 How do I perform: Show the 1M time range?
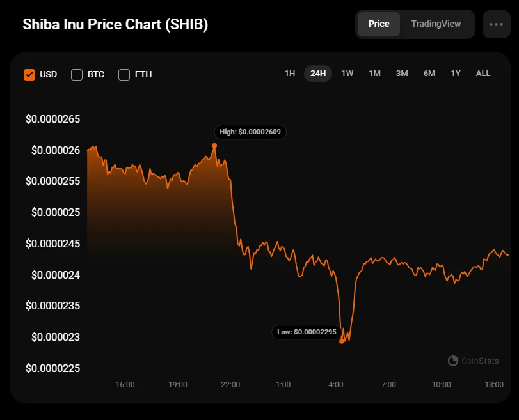pyautogui.click(x=375, y=74)
